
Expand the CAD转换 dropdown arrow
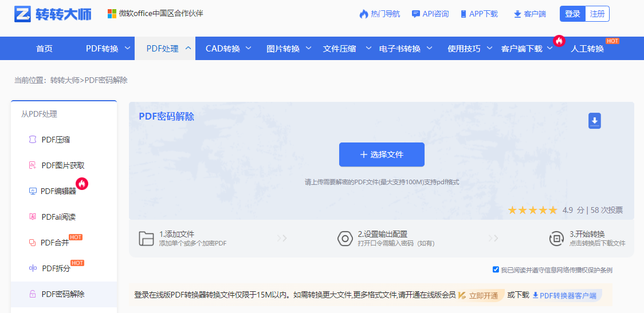[x=249, y=48]
